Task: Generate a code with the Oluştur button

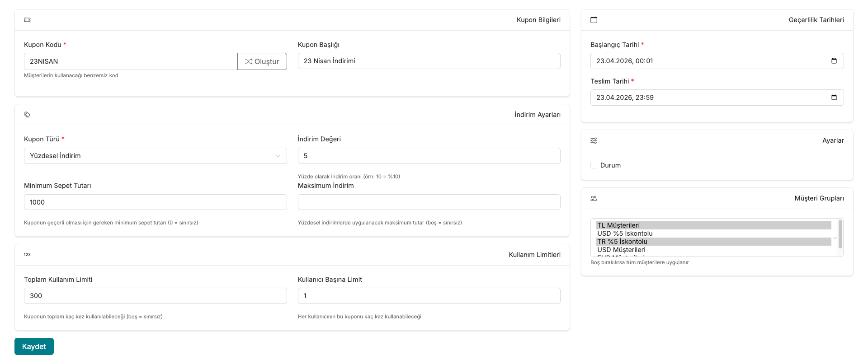Action: tap(262, 61)
